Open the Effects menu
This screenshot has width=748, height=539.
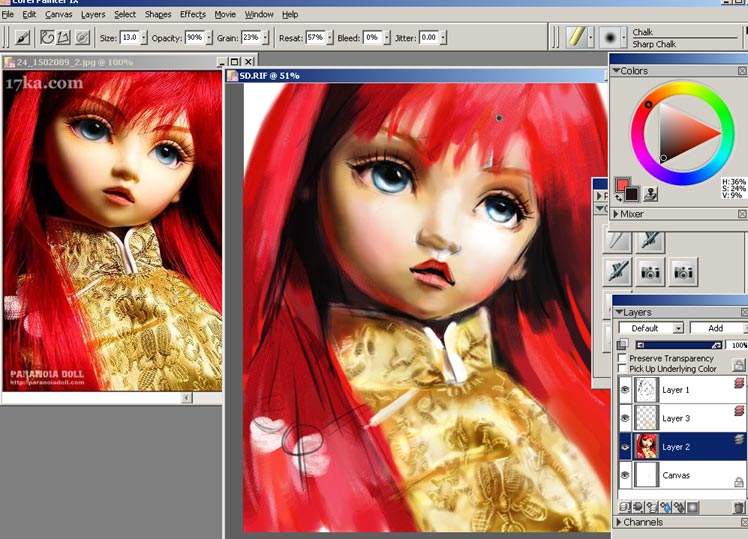point(193,14)
